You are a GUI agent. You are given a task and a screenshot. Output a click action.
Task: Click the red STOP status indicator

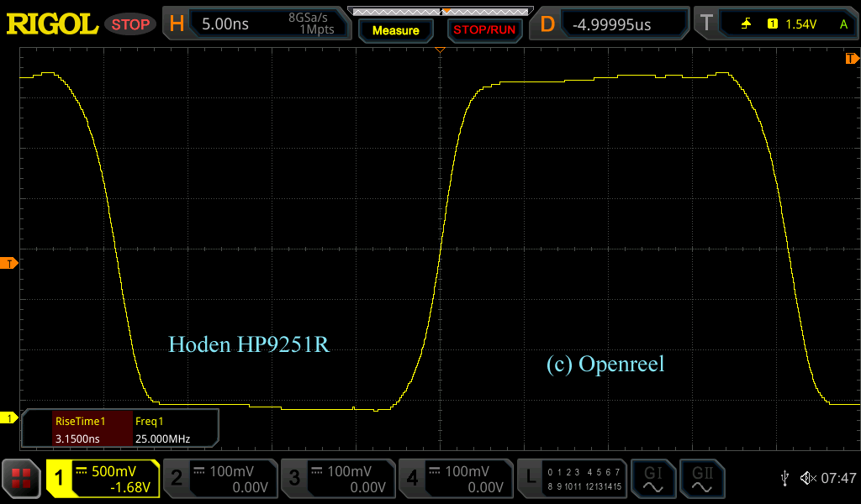[x=130, y=24]
